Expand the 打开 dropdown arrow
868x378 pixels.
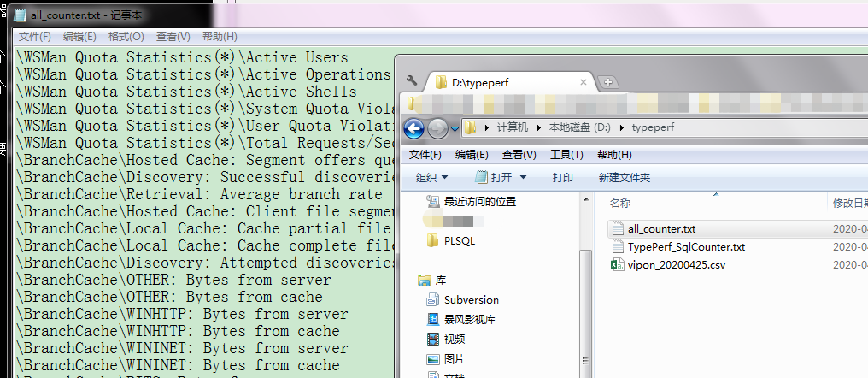click(523, 178)
